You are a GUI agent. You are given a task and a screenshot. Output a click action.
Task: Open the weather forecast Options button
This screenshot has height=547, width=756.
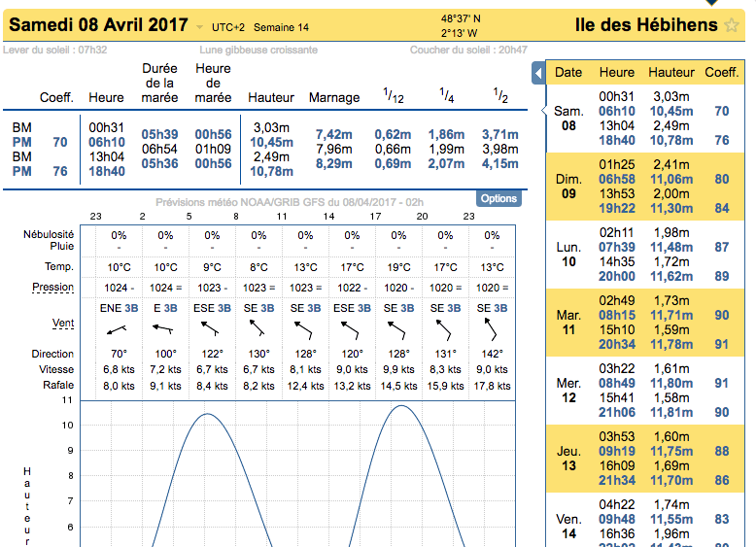(498, 198)
